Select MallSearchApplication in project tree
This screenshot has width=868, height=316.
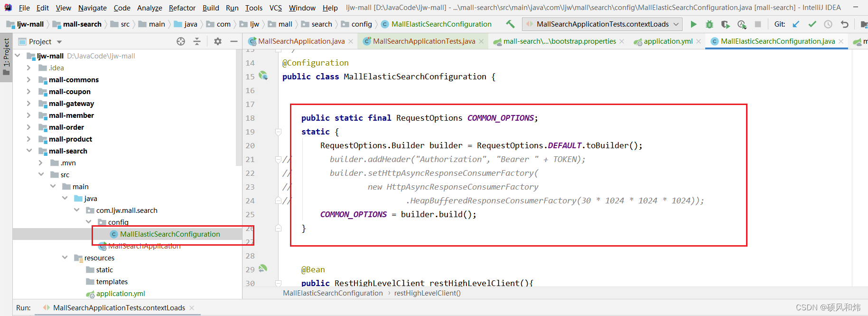point(144,246)
